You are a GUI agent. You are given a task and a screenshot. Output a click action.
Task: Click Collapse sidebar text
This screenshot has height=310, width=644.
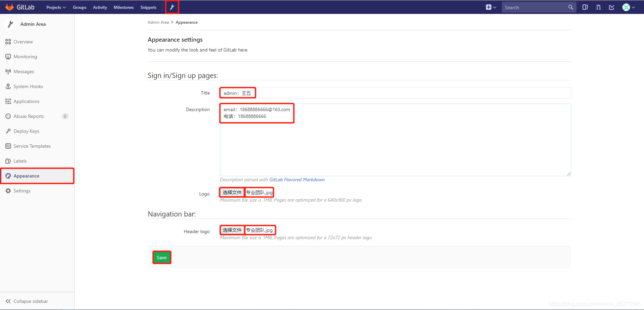31,301
